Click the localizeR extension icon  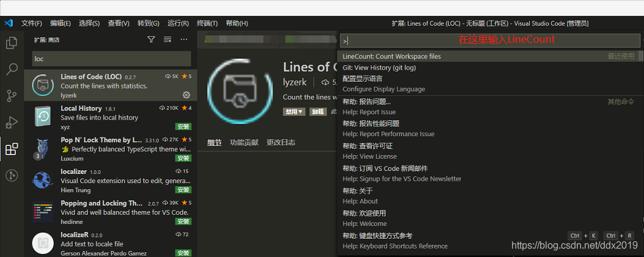click(x=43, y=243)
